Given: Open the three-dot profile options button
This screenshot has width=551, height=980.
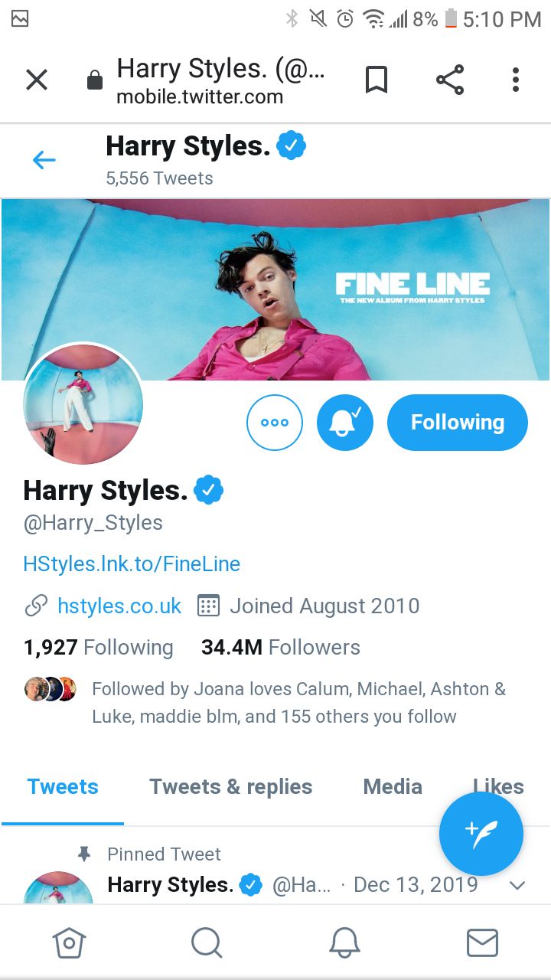Looking at the screenshot, I should [275, 423].
